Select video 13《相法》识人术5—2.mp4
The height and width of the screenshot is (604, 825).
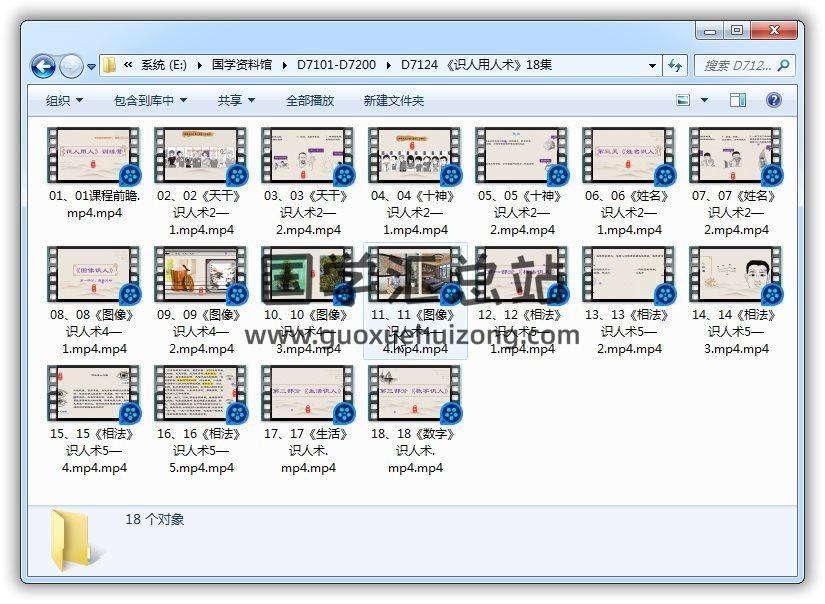pyautogui.click(x=629, y=301)
